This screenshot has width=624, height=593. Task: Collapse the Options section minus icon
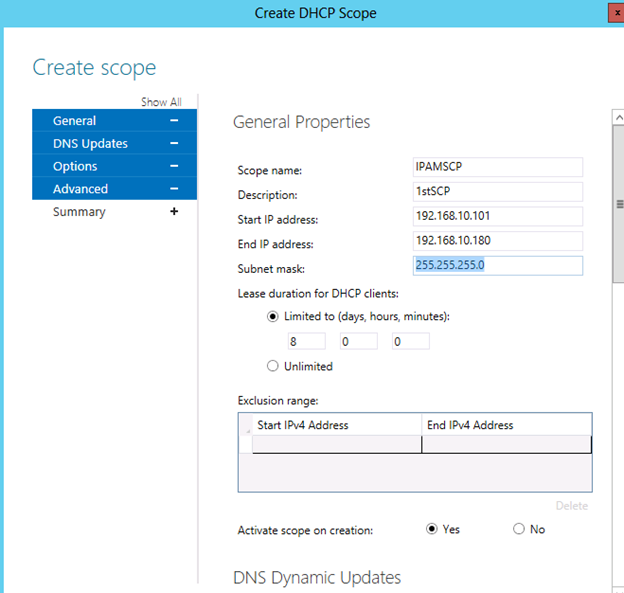(x=174, y=166)
